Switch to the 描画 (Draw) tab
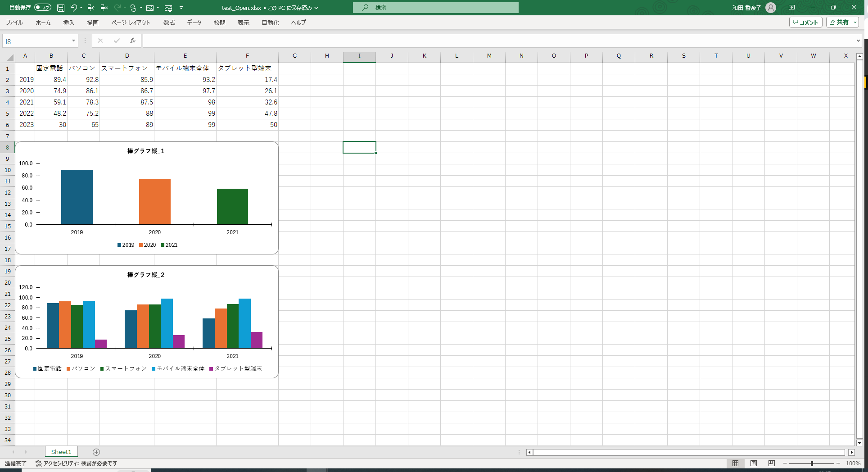 pos(93,23)
